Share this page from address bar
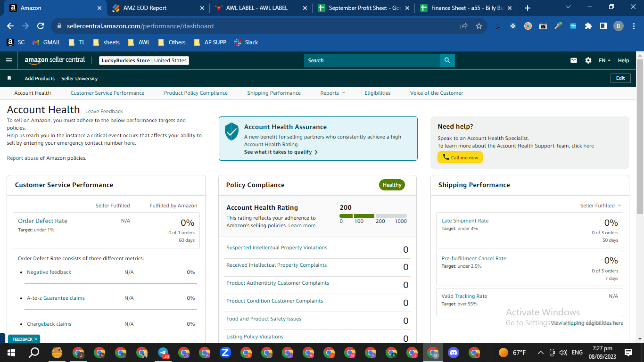 [464, 26]
